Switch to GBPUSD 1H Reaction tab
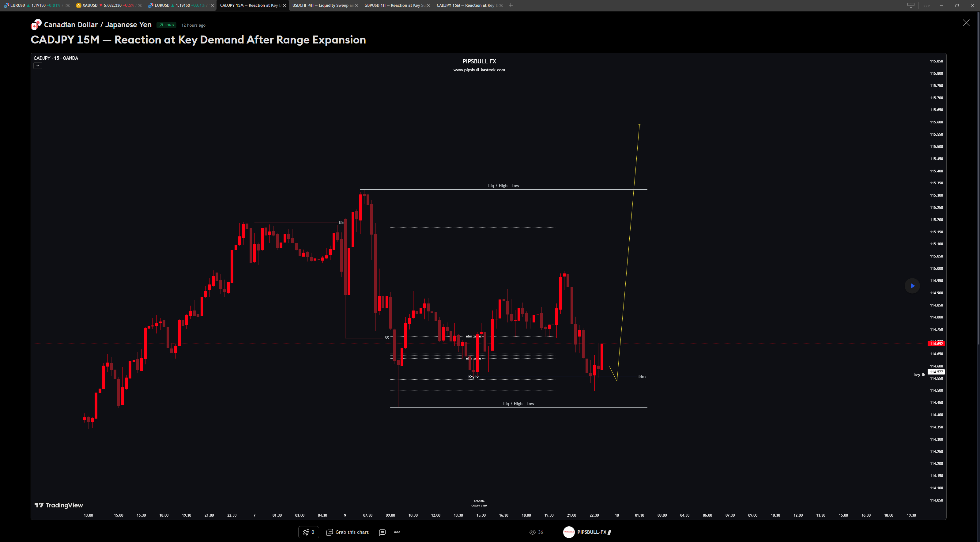Screen dimensions: 980x542 394,5
